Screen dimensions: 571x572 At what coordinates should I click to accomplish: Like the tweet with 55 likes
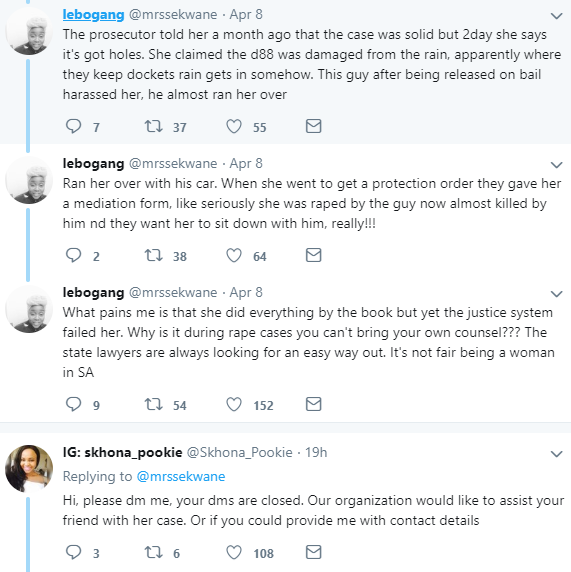point(234,126)
